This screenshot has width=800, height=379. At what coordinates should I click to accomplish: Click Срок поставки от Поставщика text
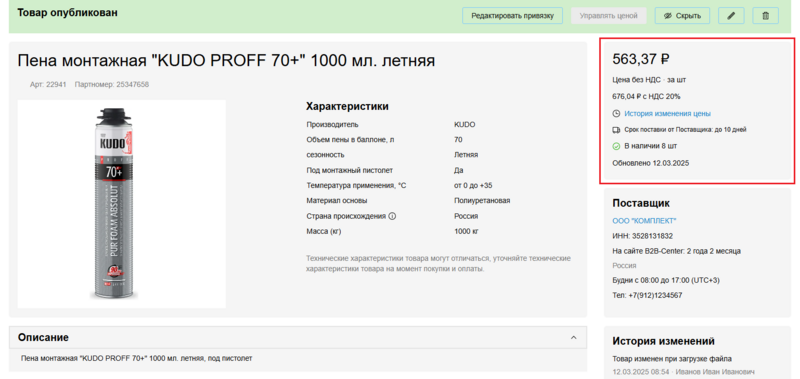coord(685,130)
